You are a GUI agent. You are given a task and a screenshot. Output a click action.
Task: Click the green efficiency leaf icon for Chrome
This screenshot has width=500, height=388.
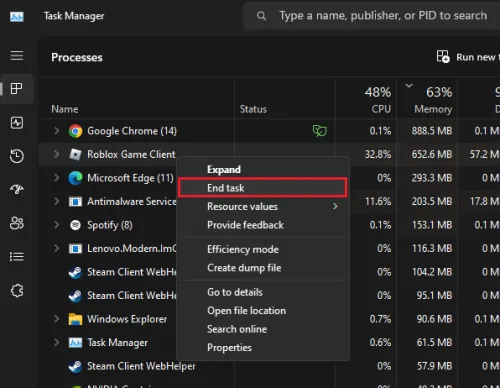319,131
